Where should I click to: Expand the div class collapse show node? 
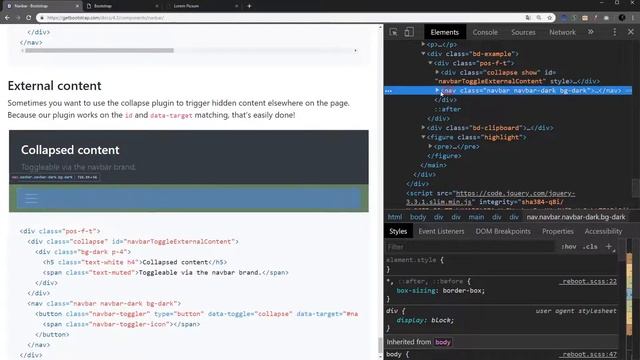pos(437,72)
